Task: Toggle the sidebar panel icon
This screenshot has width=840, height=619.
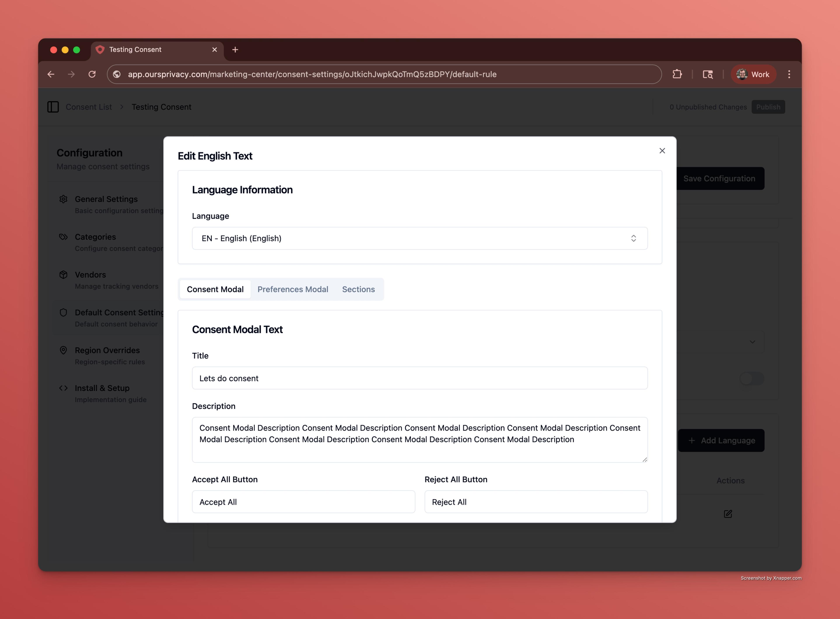Action: coord(53,107)
